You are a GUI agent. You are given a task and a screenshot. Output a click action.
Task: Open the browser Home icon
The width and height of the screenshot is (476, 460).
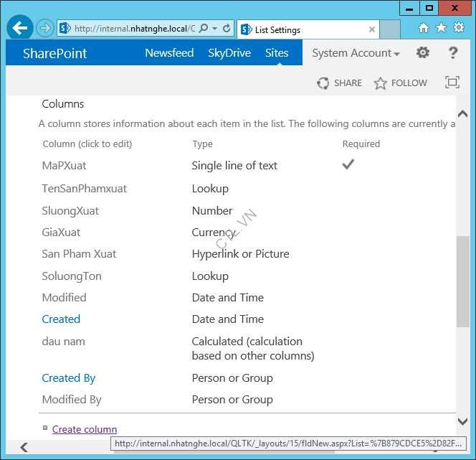[x=424, y=28]
